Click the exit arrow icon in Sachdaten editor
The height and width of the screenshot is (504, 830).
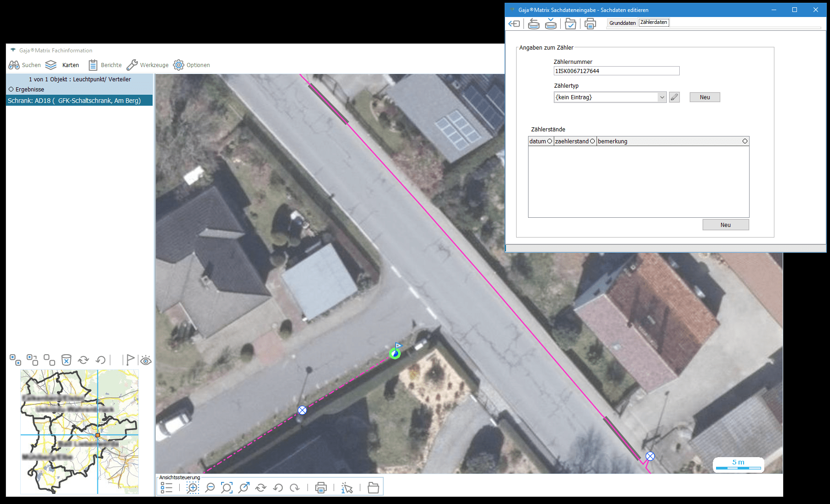click(514, 24)
